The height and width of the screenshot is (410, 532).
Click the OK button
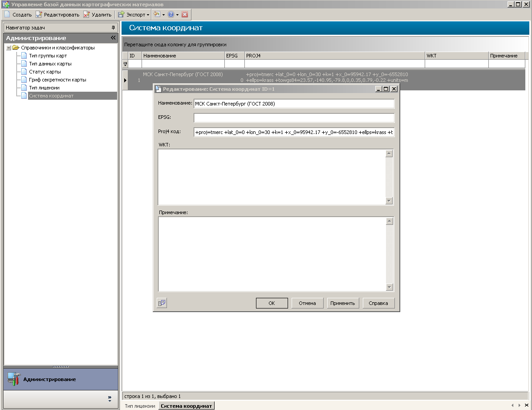click(x=272, y=303)
